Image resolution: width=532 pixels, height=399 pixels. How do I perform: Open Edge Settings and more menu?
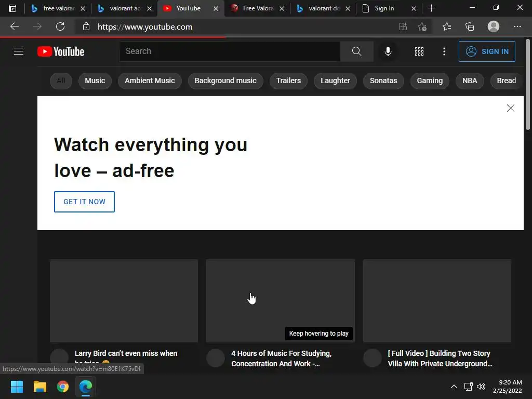pyautogui.click(x=517, y=26)
